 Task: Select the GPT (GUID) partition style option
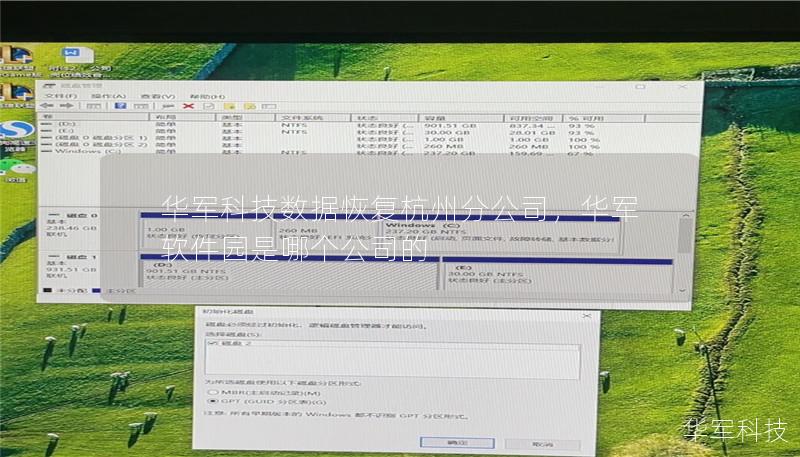212,401
